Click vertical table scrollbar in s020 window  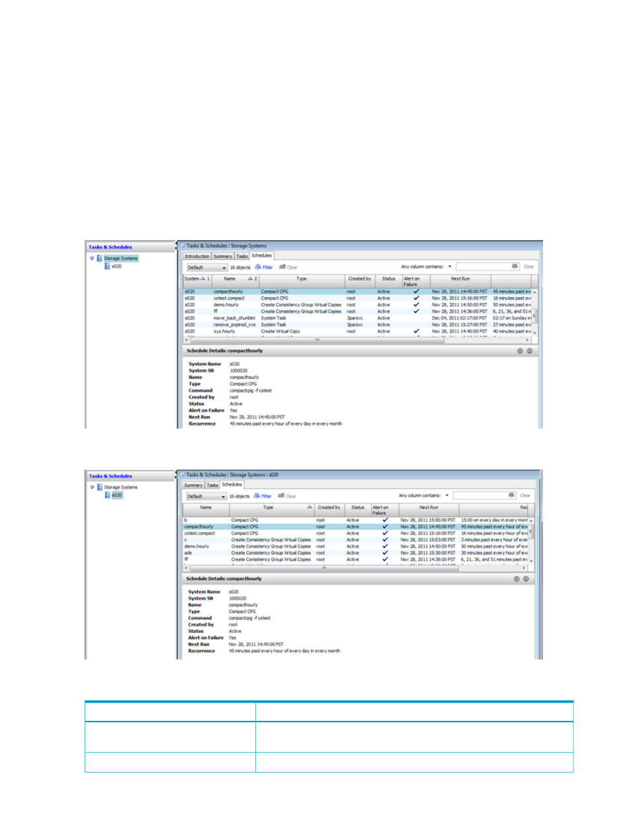click(x=531, y=540)
